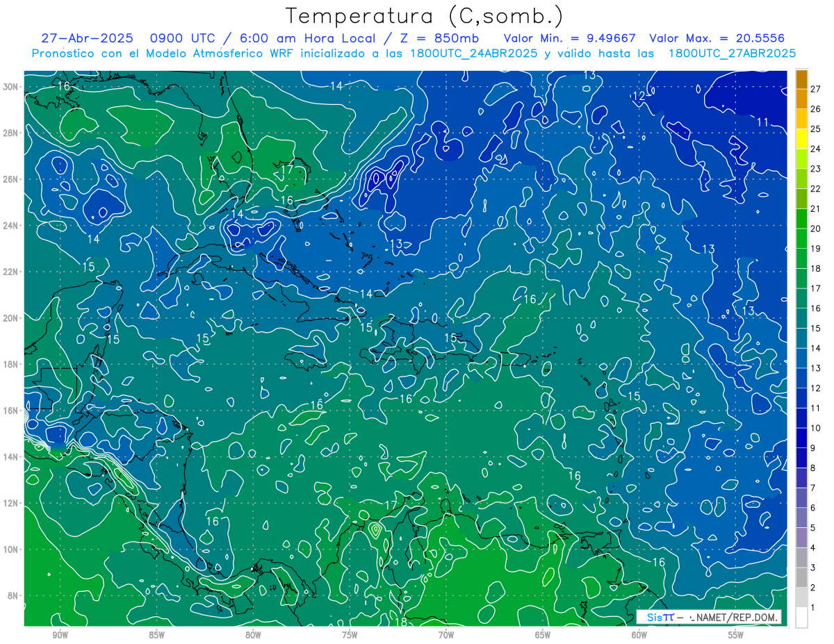This screenshot has width=834, height=644.
Task: Pick the orange colorbar swatch between 26 and 27
Action: click(801, 99)
